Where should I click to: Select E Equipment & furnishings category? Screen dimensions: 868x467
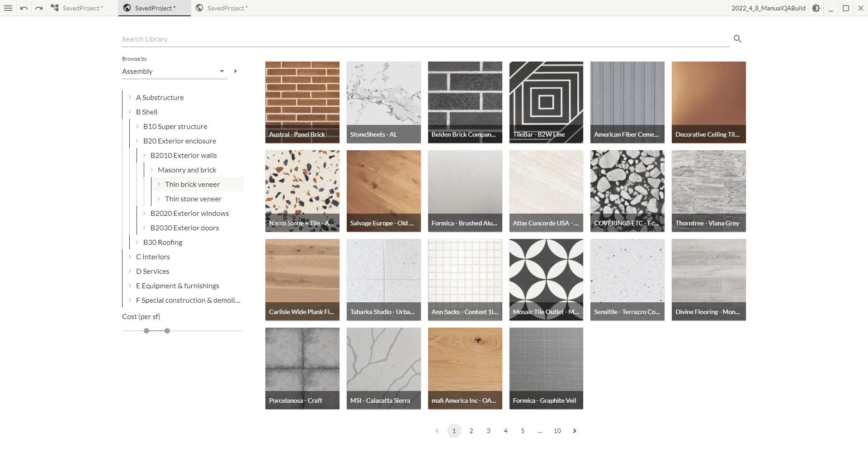177,286
